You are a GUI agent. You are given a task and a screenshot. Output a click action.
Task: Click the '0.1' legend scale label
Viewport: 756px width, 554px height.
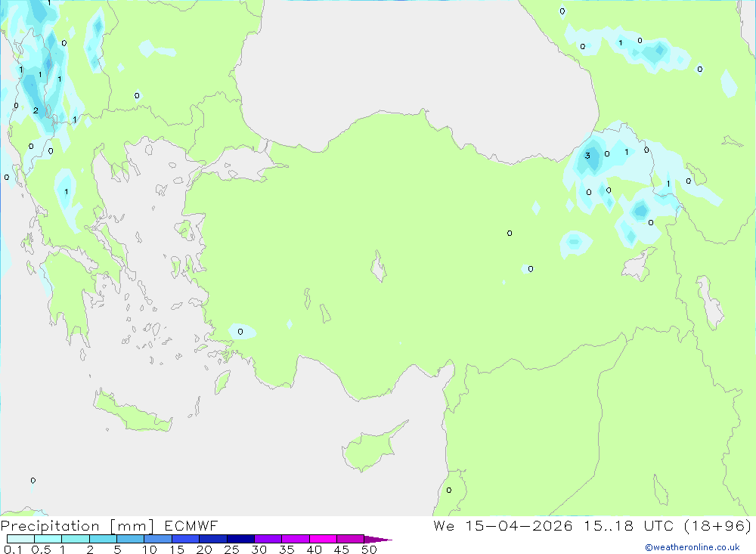pyautogui.click(x=13, y=549)
